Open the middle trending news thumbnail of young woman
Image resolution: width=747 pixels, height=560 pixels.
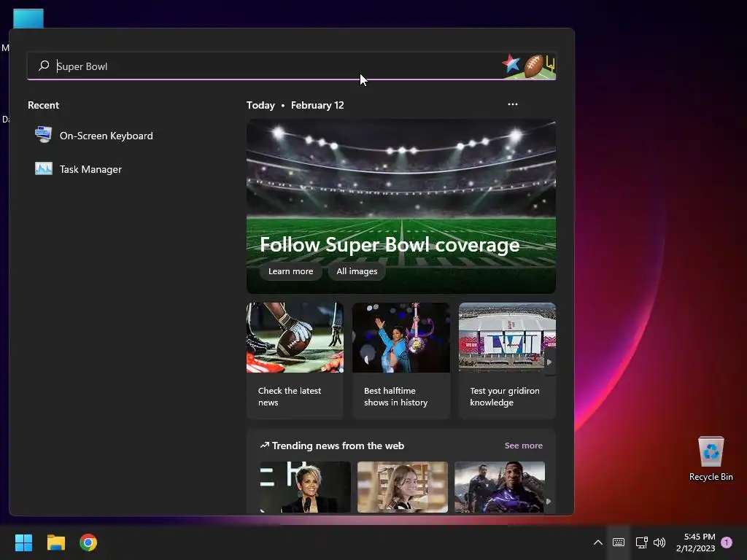403,486
